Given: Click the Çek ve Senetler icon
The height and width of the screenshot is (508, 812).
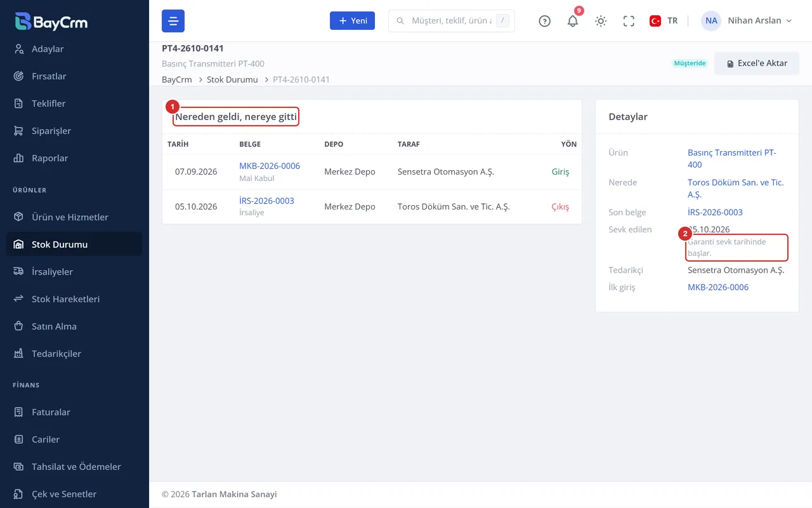Looking at the screenshot, I should 19,494.
